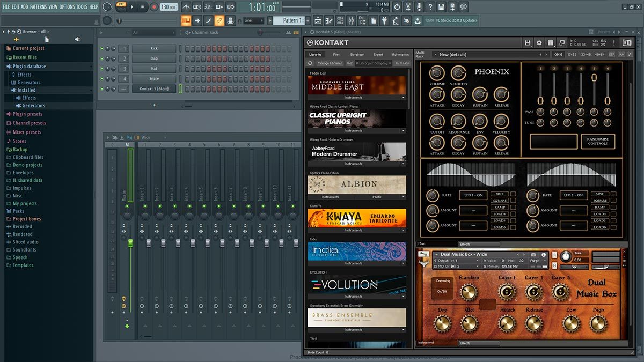Expand Plugin database in browser
The width and height of the screenshot is (644, 362).
pos(29,67)
